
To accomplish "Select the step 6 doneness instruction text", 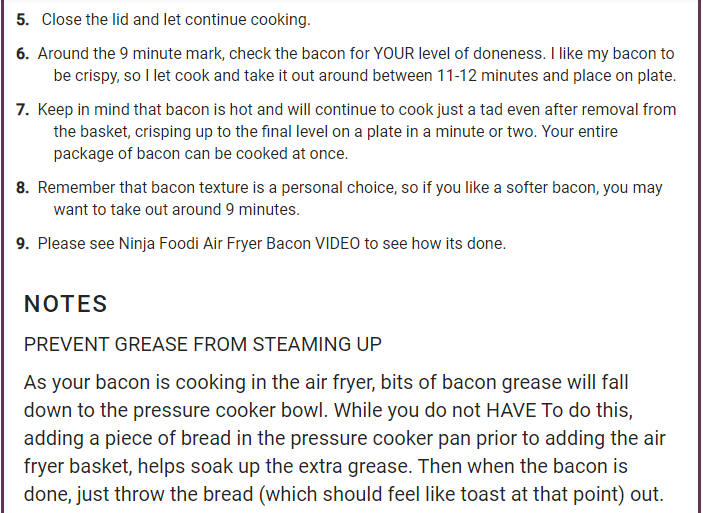I will pyautogui.click(x=357, y=65).
